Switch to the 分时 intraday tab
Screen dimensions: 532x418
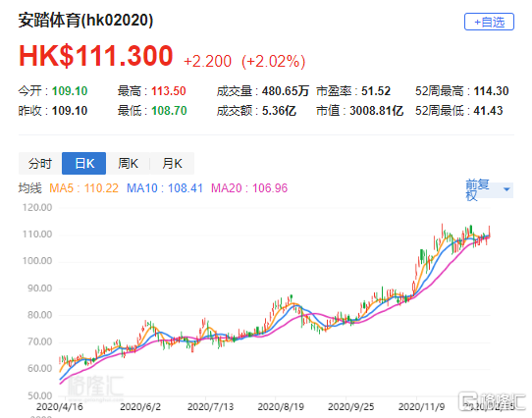[40, 164]
